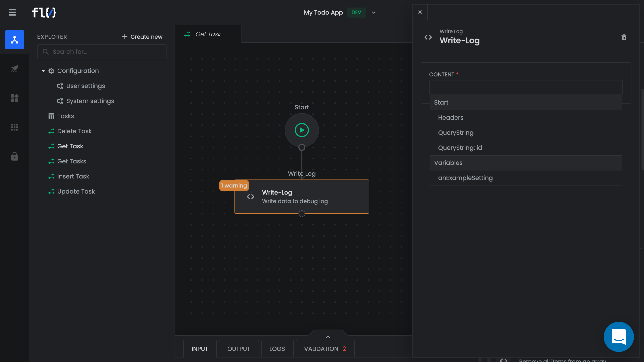Viewport: 644px width, 362px height.
Task: Expand the bottom panel with the up chevron
Action: 328,337
